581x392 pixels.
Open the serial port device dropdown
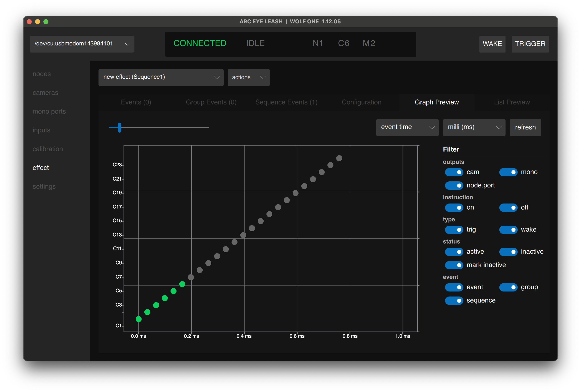(82, 44)
